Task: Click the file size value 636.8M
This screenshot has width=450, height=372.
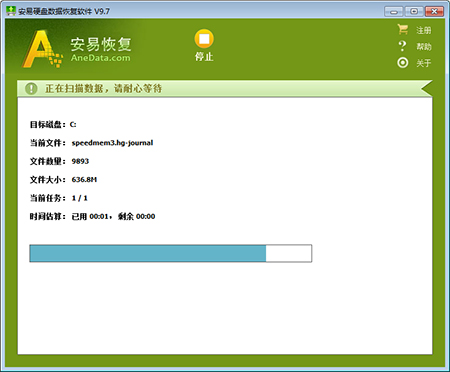Action: 84,180
